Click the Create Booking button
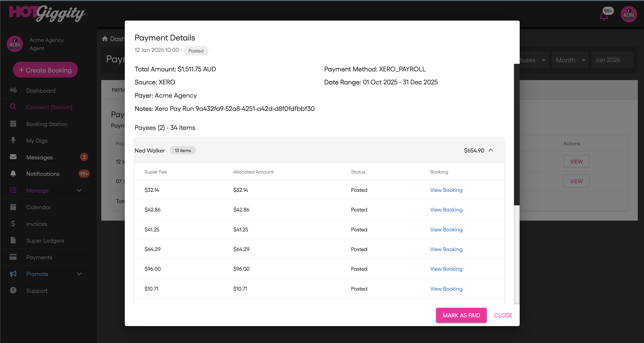Image resolution: width=644 pixels, height=343 pixels. point(45,70)
